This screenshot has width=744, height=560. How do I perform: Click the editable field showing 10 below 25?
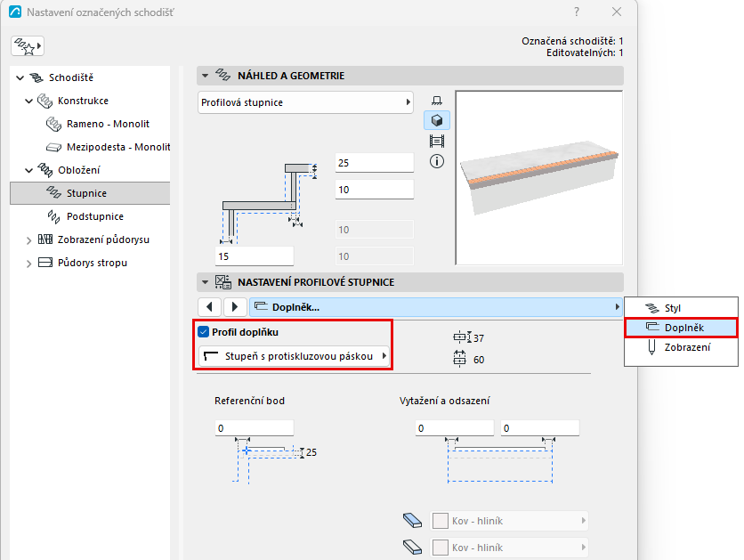click(x=375, y=190)
